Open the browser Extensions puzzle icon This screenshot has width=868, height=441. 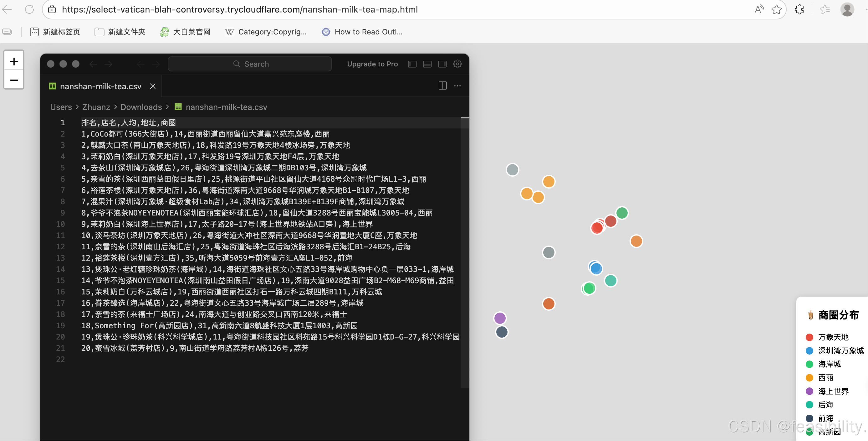click(799, 9)
